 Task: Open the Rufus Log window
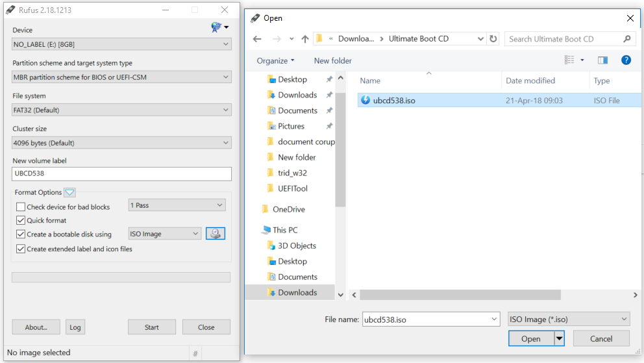[75, 327]
